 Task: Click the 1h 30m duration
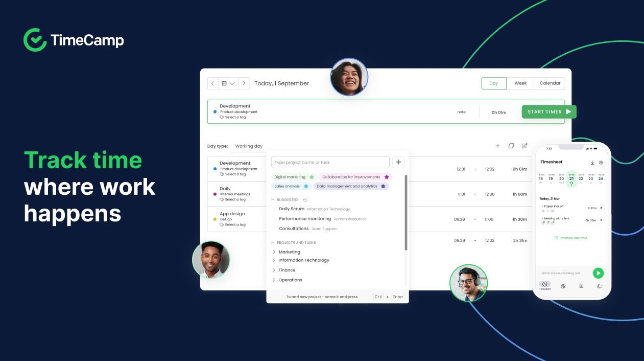(520, 219)
